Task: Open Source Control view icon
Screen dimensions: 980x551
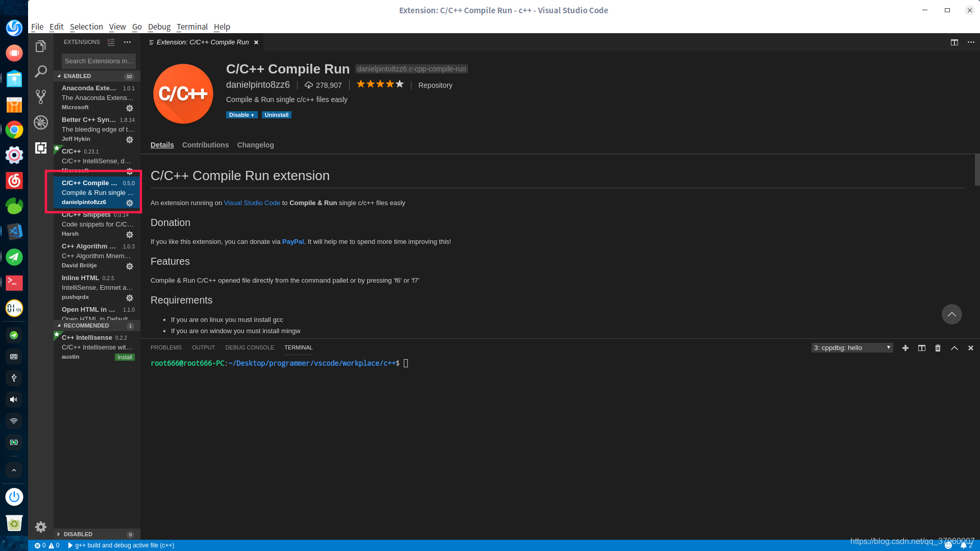Action: 41,97
